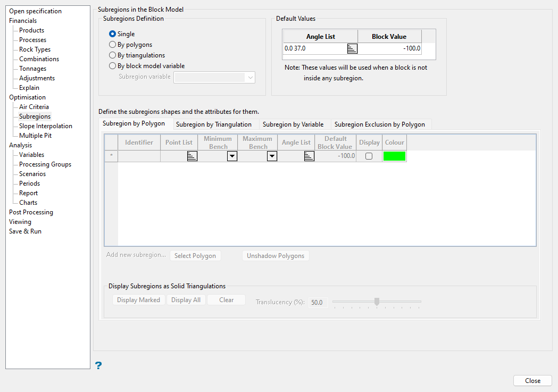Toggle the Display checkbox in subregion row
Image resolution: width=558 pixels, height=392 pixels.
(369, 156)
